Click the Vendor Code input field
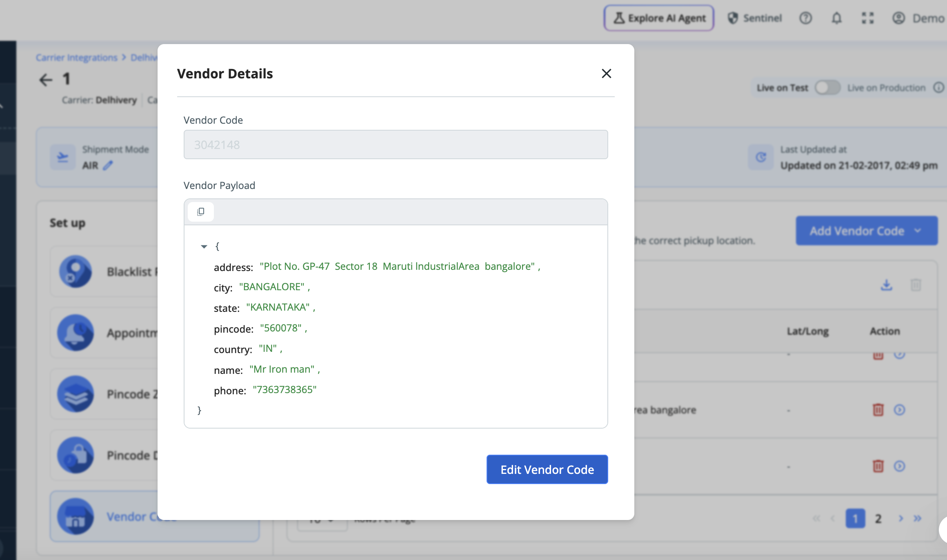Viewport: 947px width, 560px height. pyautogui.click(x=396, y=144)
